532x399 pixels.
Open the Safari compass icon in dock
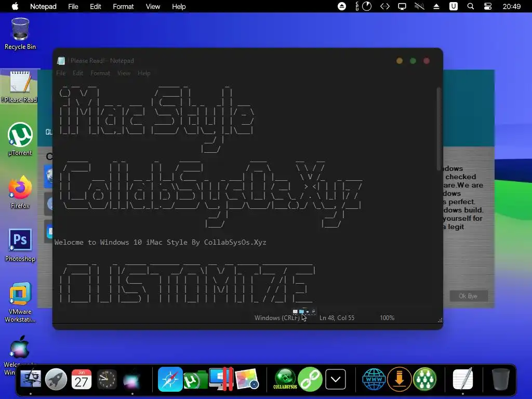click(170, 379)
